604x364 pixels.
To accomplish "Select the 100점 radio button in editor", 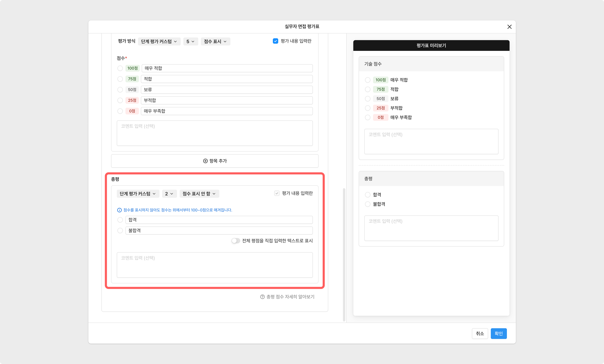I will tap(120, 68).
